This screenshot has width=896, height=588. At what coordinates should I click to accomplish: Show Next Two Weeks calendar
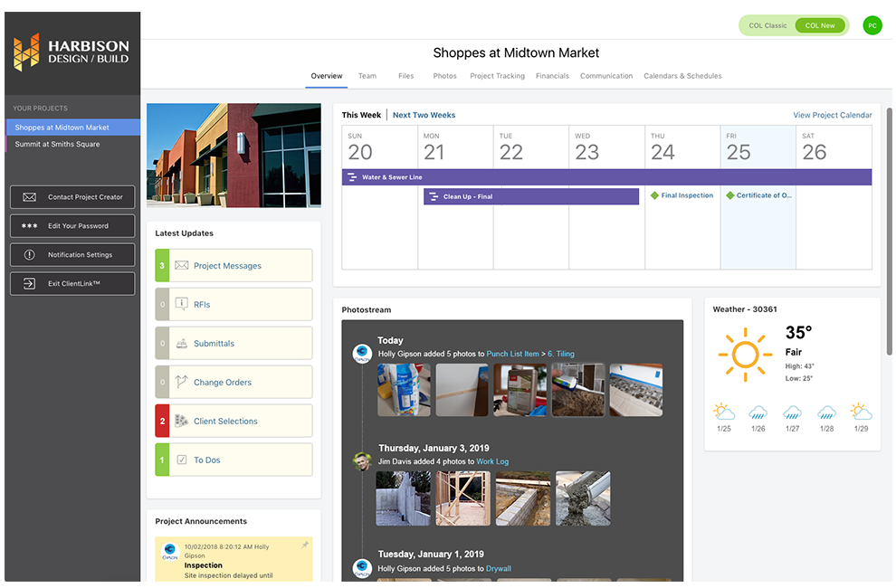click(x=424, y=115)
